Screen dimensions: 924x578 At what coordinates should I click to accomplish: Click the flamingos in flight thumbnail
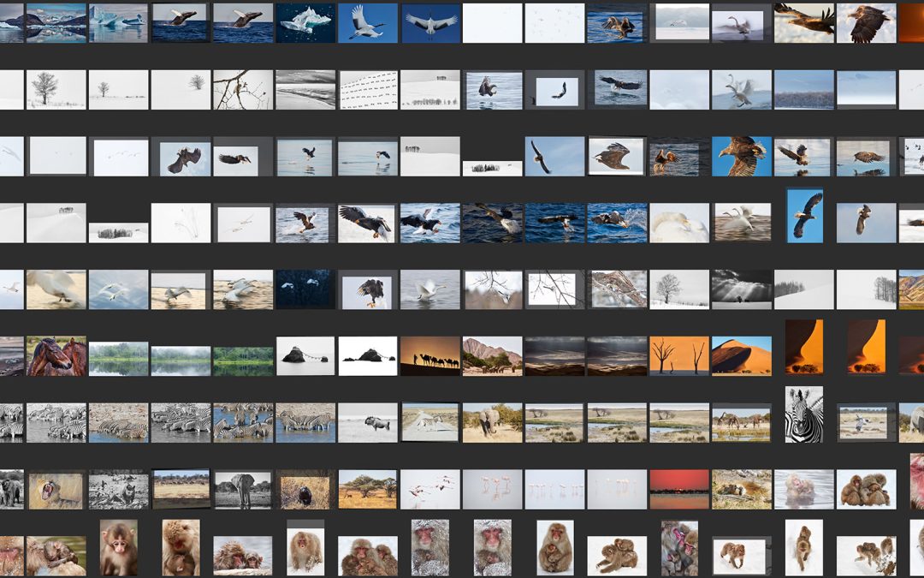pos(430,489)
